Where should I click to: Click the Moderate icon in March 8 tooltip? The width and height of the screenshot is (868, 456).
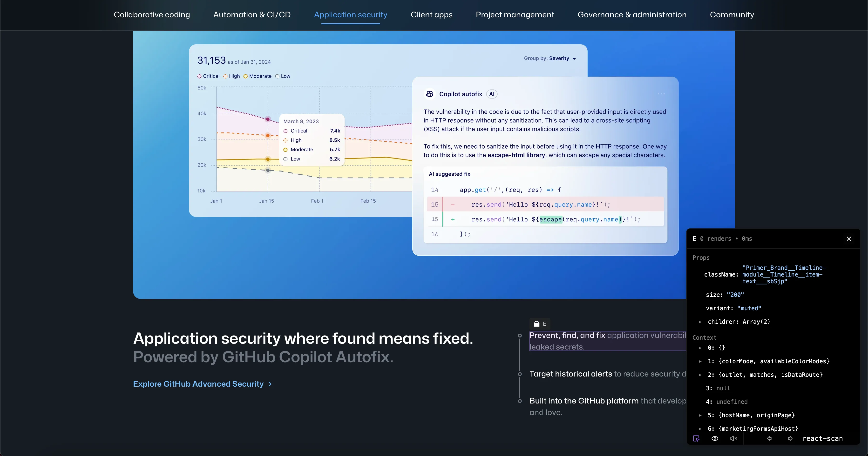285,150
